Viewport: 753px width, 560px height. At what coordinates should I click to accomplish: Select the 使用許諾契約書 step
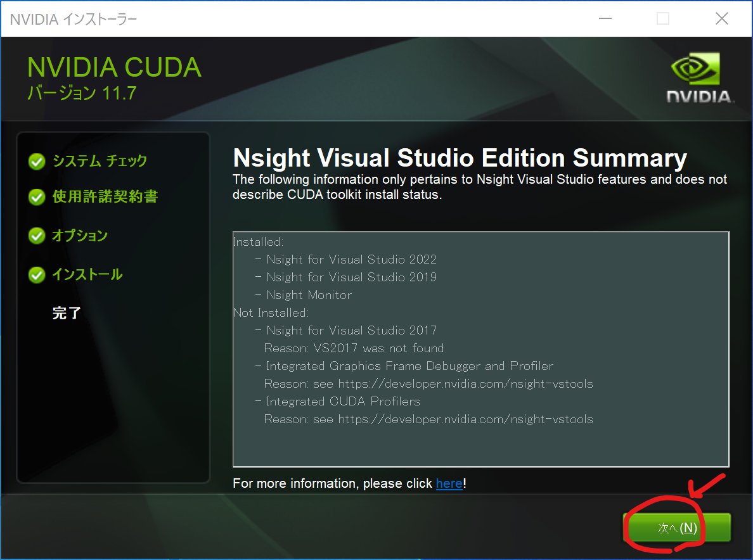click(105, 197)
